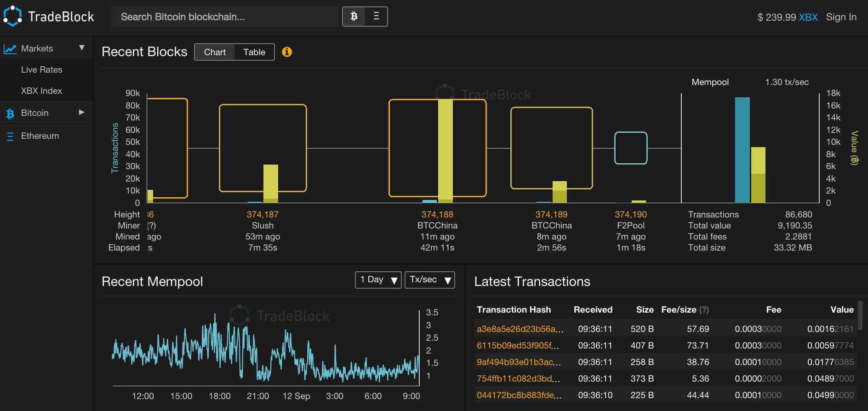Click the Search Bitcoin blockchain field
The height and width of the screenshot is (411, 868).
[225, 17]
